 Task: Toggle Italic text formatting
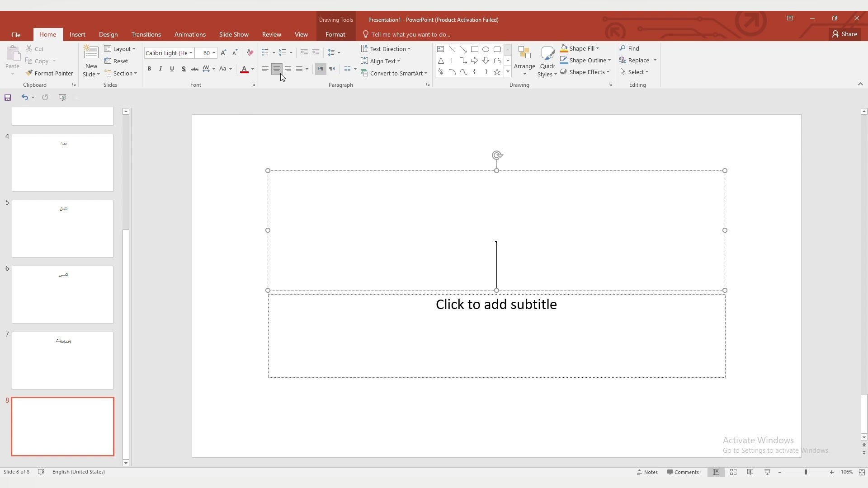160,69
